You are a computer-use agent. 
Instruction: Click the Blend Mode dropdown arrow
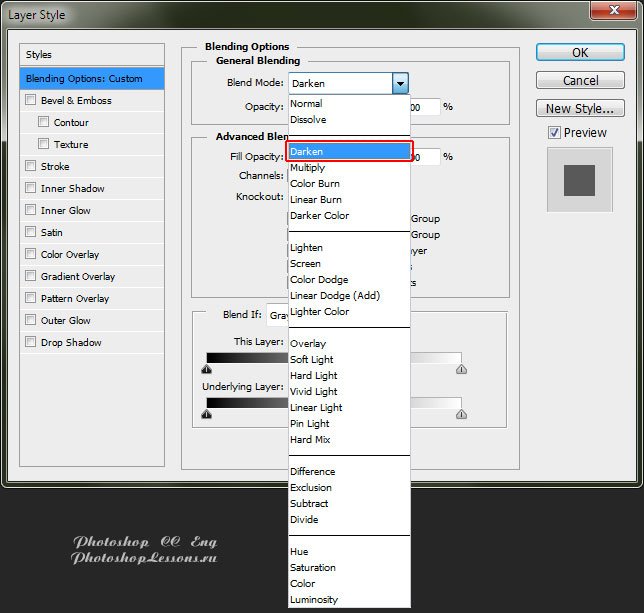[x=400, y=84]
